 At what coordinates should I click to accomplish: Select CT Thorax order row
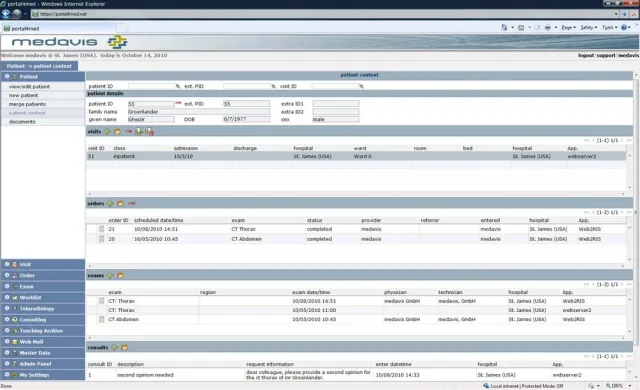click(x=356, y=229)
